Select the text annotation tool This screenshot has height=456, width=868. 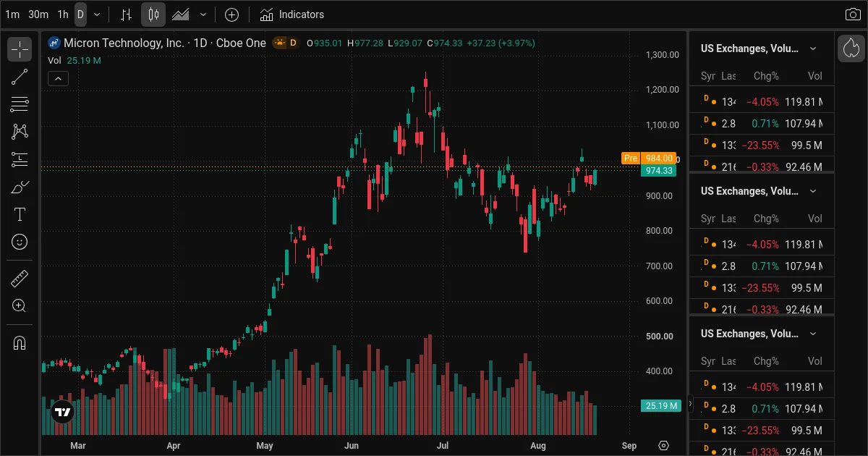20,214
